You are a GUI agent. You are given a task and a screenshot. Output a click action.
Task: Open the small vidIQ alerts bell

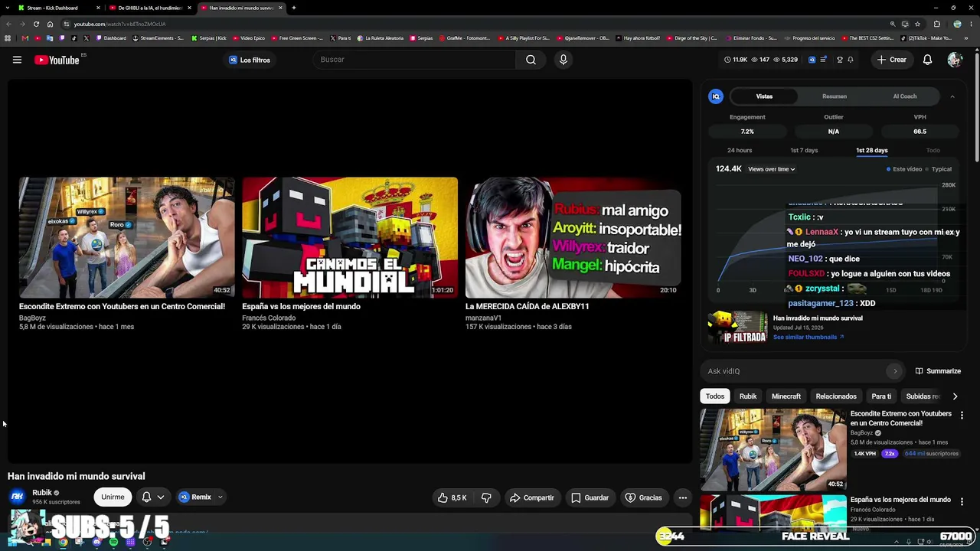pyautogui.click(x=851, y=60)
